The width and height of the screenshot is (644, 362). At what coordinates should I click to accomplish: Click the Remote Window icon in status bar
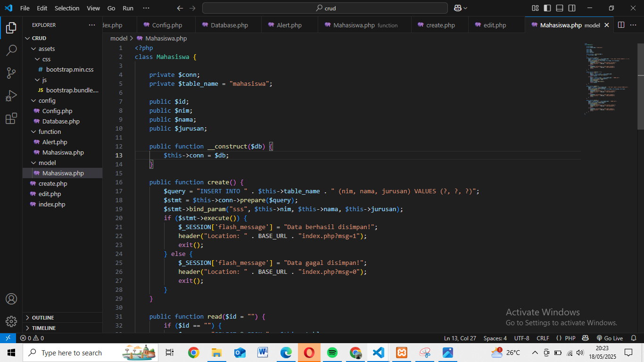pos(8,337)
